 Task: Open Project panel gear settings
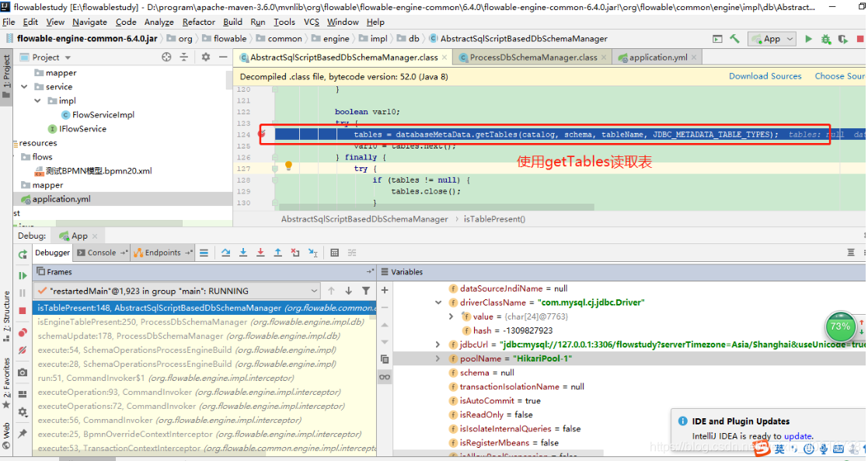click(206, 57)
